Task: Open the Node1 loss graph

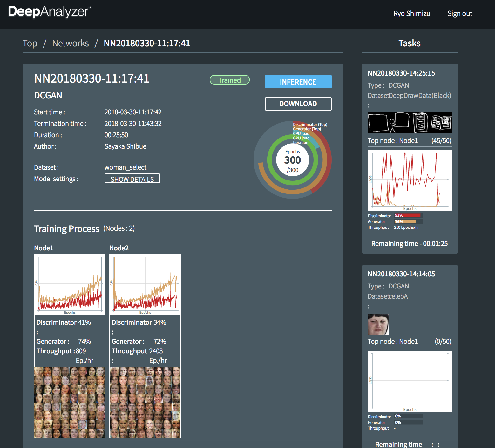Action: point(70,284)
